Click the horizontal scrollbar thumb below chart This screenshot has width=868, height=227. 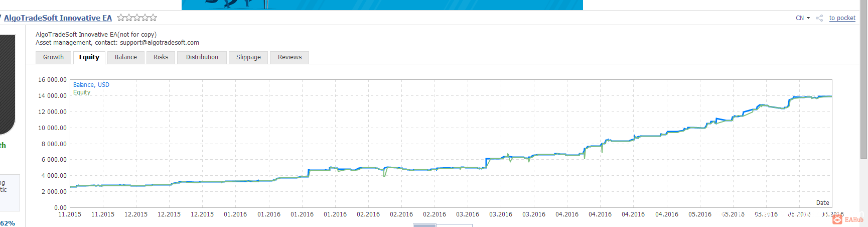424,225
